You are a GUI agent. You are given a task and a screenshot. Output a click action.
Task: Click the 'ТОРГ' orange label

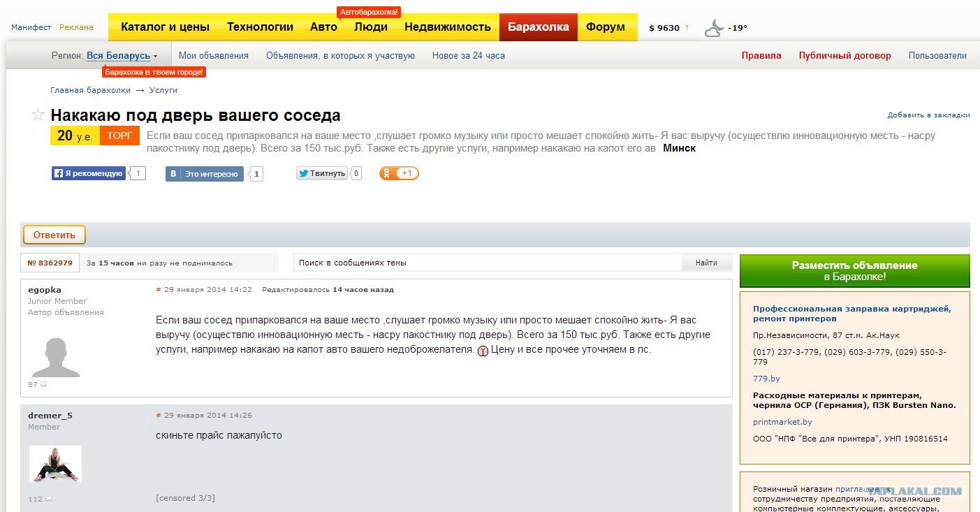point(119,136)
